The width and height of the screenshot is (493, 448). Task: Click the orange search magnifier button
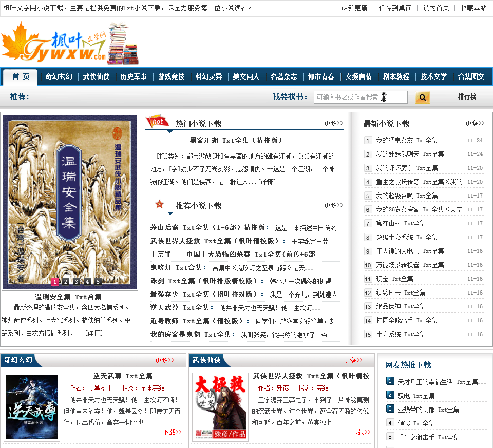[x=423, y=98]
